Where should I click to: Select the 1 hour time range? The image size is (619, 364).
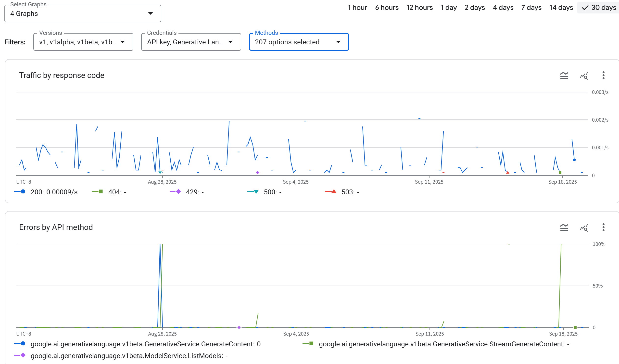pos(357,8)
